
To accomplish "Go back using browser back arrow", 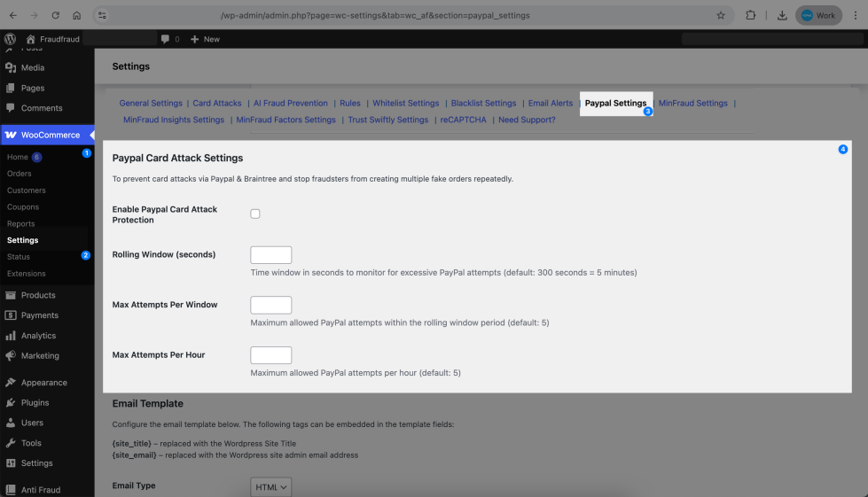I will [x=12, y=15].
